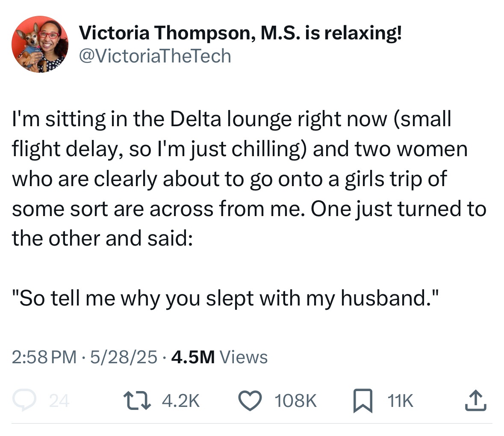Open the @VictoriaTheTech profile handle

155,56
